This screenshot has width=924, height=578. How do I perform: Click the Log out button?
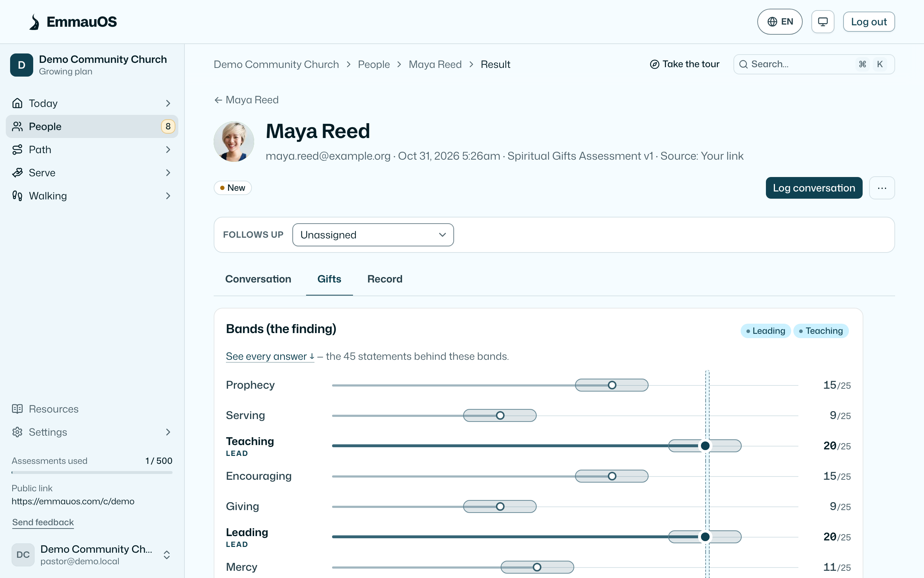pos(869,22)
